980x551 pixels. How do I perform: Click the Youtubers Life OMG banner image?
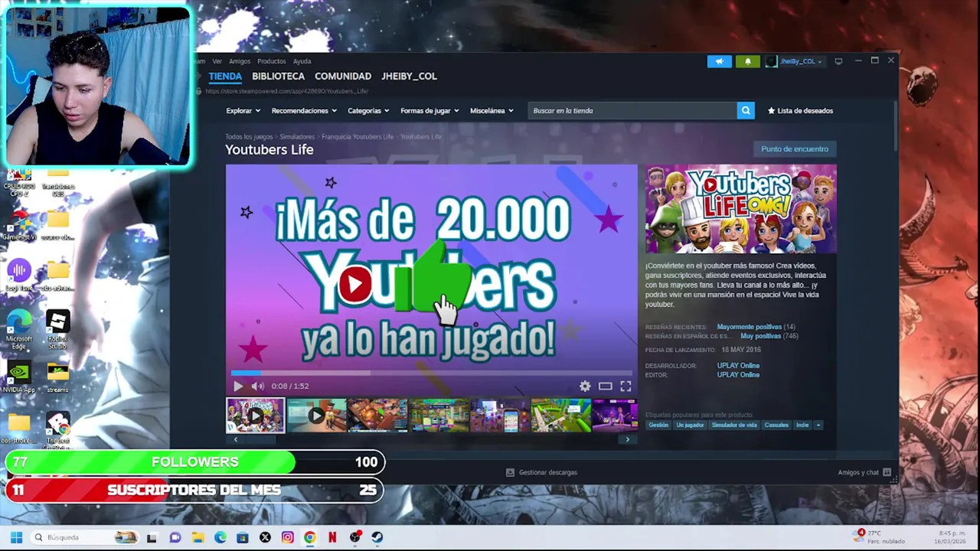(x=741, y=209)
